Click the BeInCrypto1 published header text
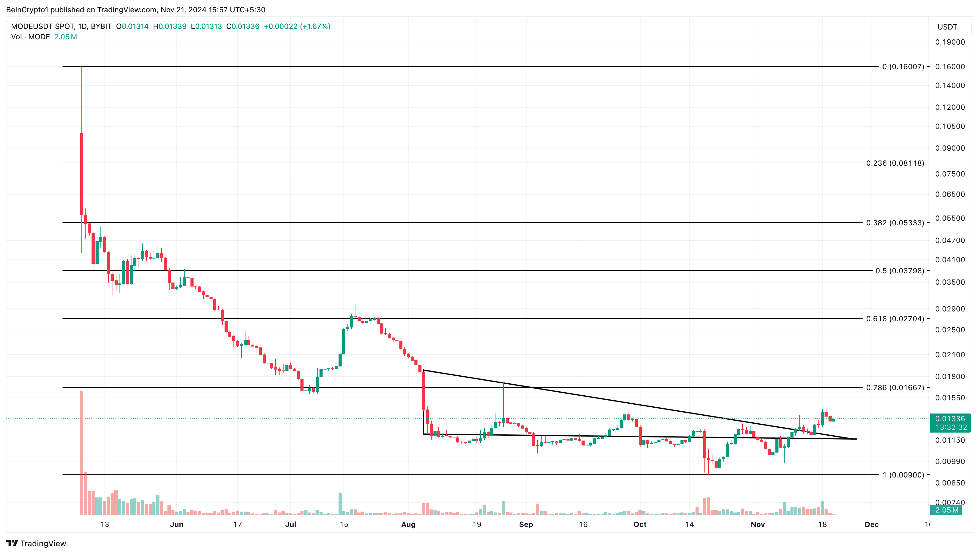 coord(135,10)
